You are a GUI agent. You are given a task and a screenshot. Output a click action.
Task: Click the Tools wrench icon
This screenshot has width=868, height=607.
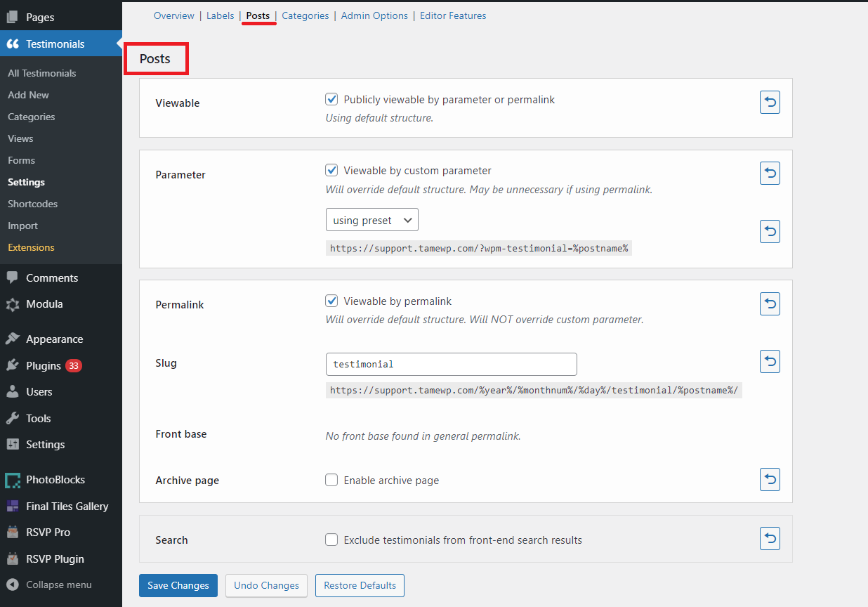[13, 418]
